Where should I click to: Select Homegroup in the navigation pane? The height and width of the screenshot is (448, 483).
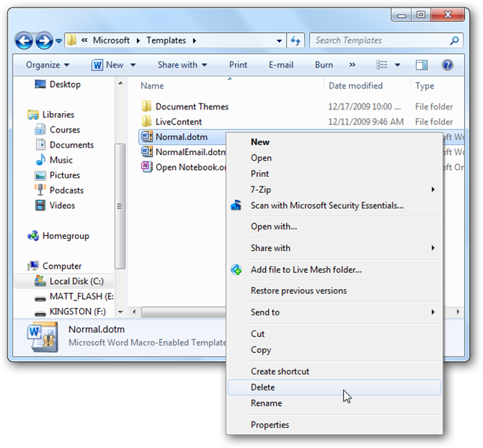point(58,236)
